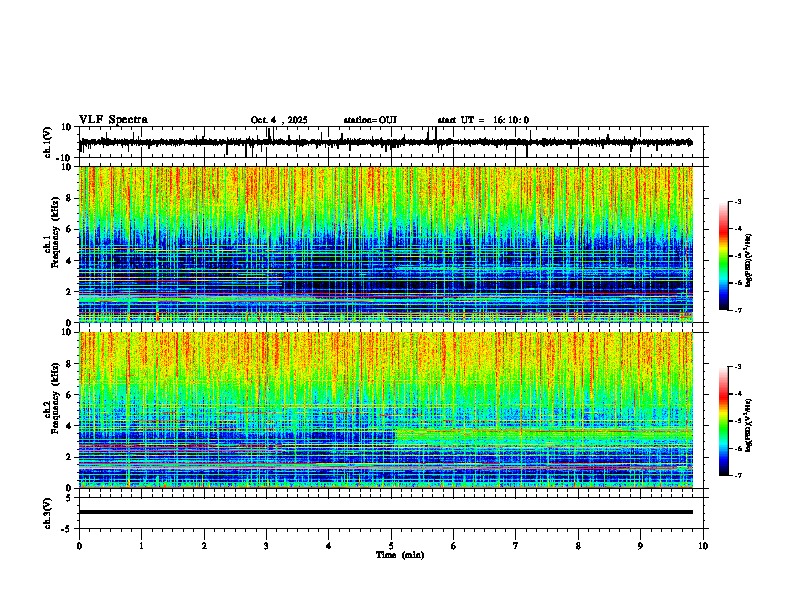Click time axis tick label 2
792x612 pixels.
pyautogui.click(x=204, y=546)
